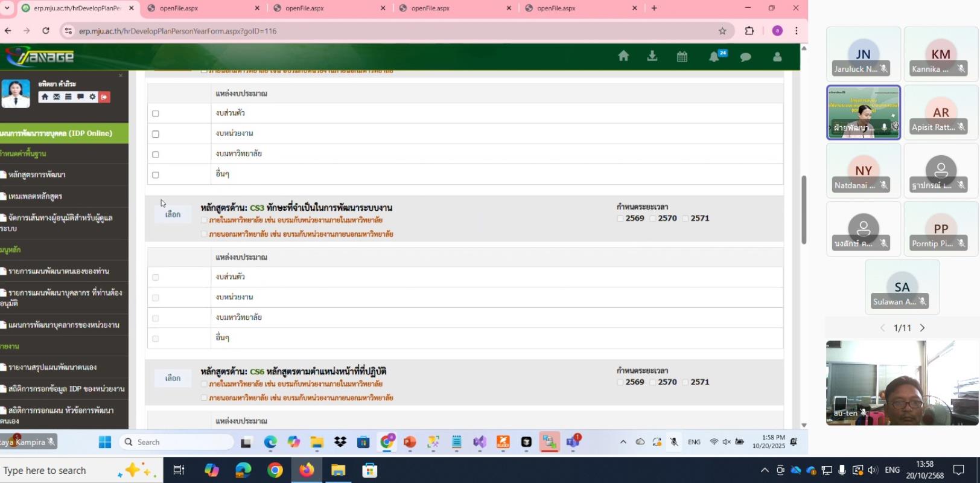
Task: Go to next participants page arrow
Action: pyautogui.click(x=922, y=328)
